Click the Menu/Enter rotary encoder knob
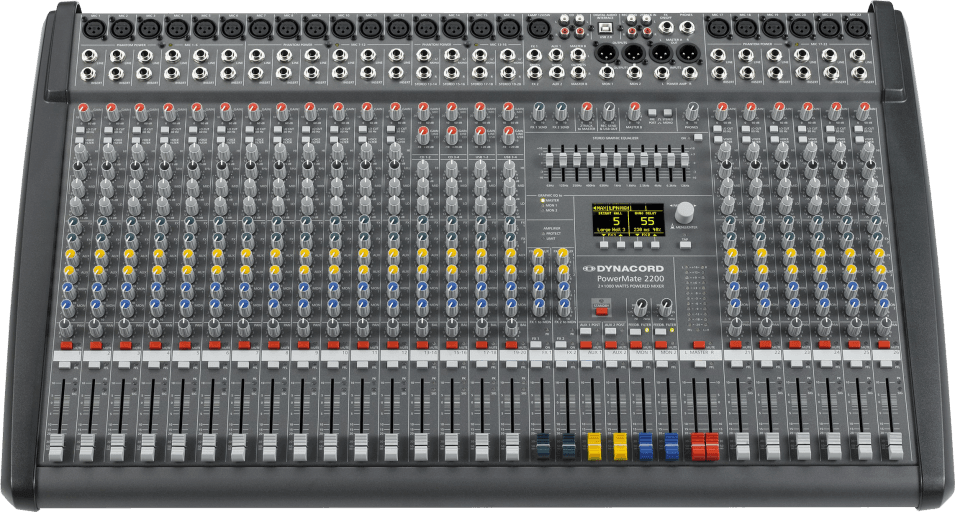 [685, 212]
